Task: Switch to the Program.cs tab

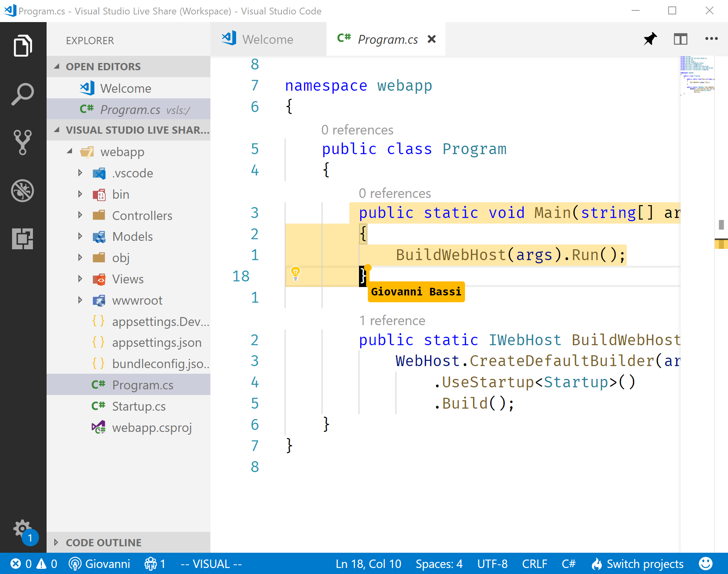Action: point(385,39)
